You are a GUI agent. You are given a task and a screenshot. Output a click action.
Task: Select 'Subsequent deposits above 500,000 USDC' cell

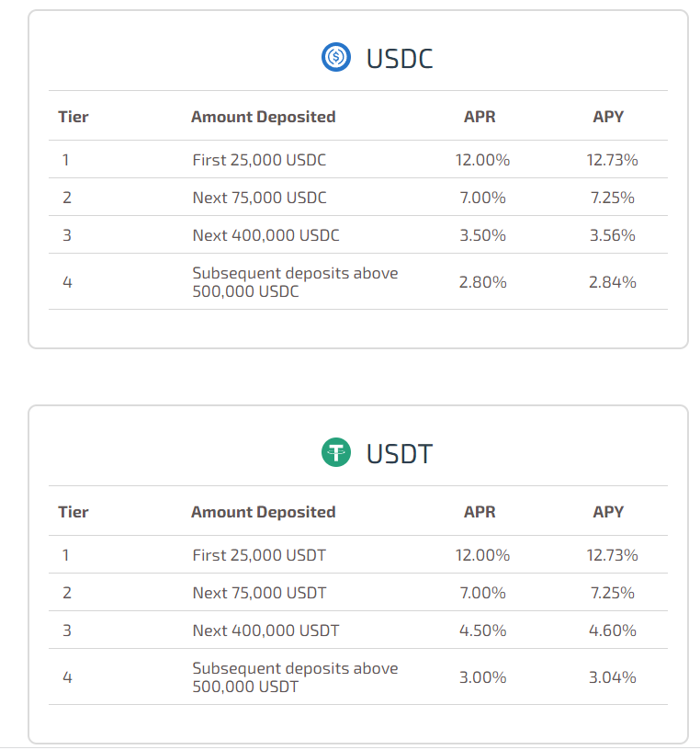295,282
